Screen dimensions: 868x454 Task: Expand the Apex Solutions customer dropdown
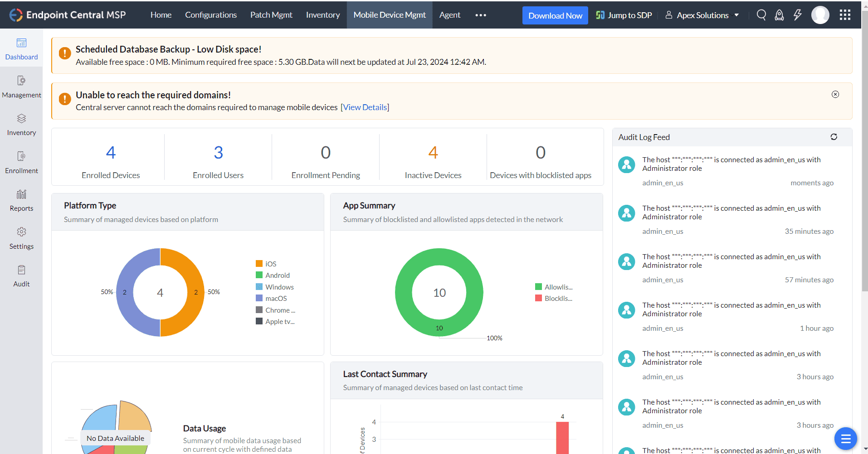[x=702, y=15]
